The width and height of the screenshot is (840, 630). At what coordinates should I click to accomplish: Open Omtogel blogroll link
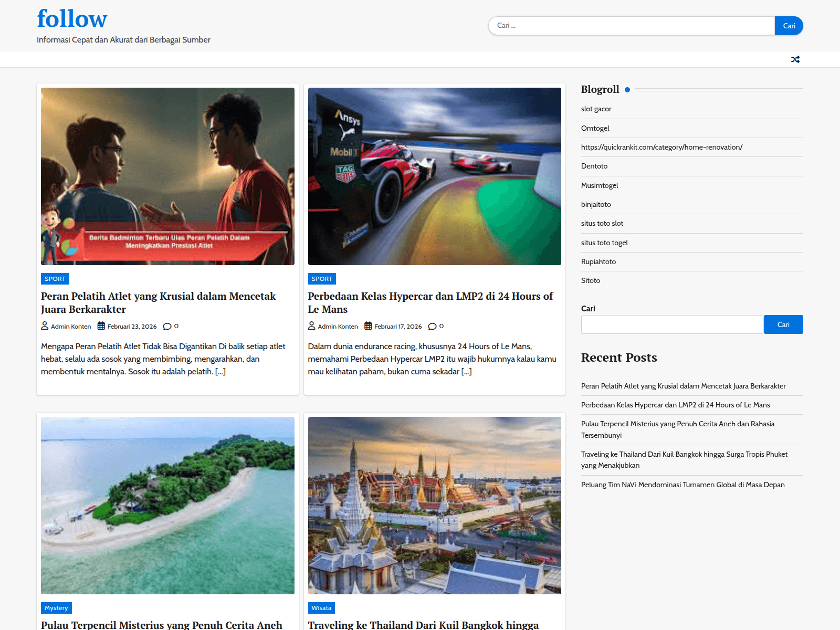click(595, 128)
